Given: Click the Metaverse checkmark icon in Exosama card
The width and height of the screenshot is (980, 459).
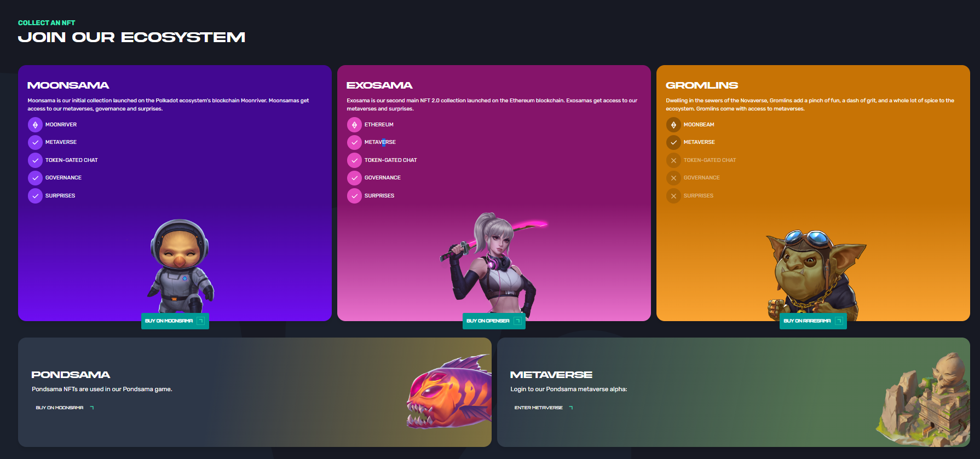Looking at the screenshot, I should (354, 142).
